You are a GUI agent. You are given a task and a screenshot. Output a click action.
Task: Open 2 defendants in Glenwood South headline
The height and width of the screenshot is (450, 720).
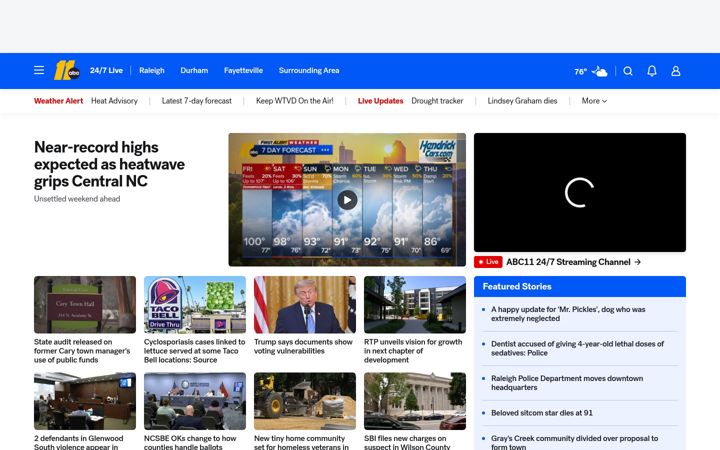(x=79, y=442)
